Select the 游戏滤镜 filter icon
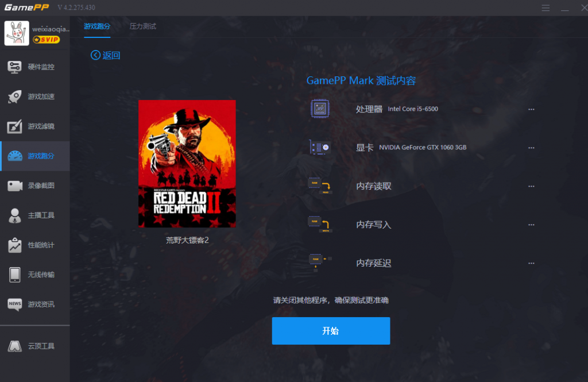 [14, 126]
